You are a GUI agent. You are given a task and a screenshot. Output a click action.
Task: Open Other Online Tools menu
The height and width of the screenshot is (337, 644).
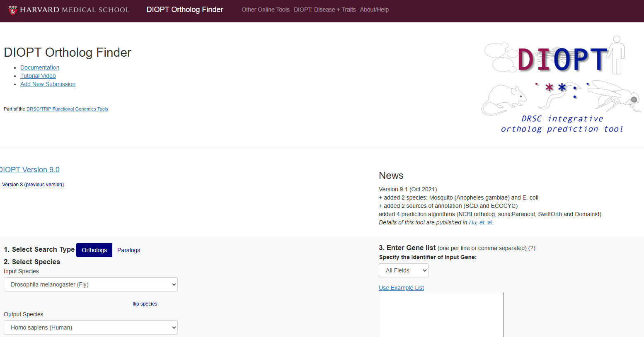point(266,10)
